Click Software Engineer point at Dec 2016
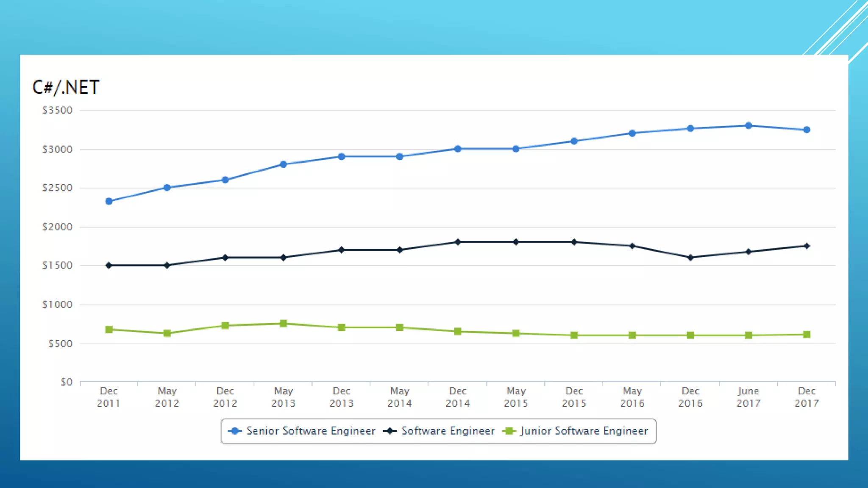The image size is (868, 488). (690, 258)
